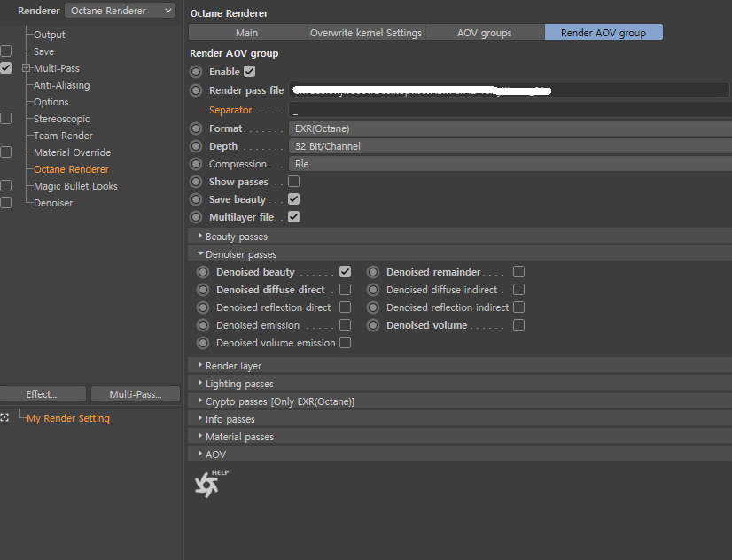Click the animation dot beside Denoised diffuse direct

203,290
